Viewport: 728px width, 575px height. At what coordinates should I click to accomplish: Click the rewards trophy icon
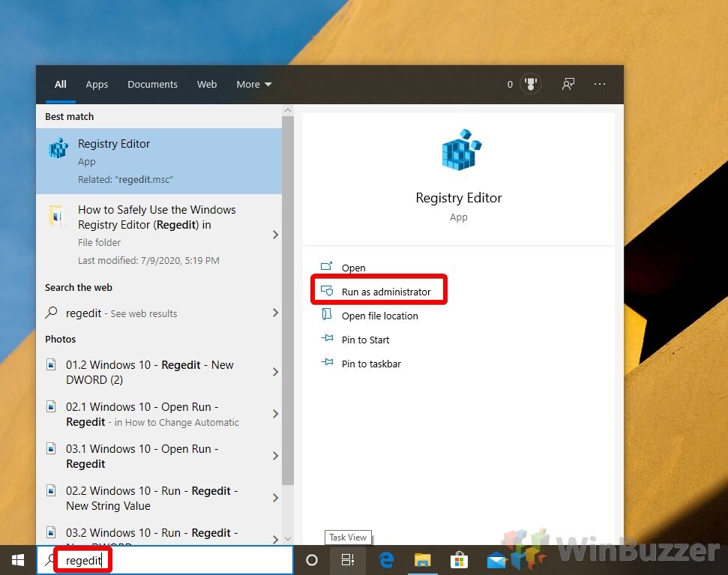tap(530, 84)
